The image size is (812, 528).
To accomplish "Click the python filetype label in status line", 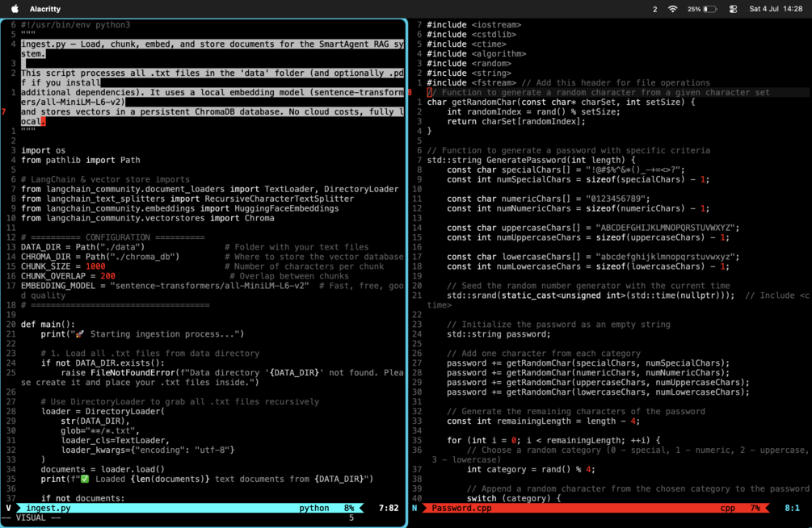I will click(313, 508).
